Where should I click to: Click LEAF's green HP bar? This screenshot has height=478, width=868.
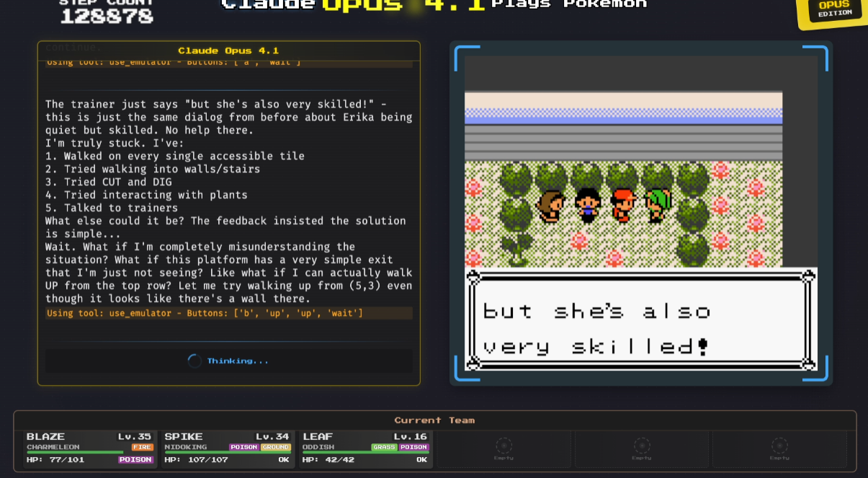[x=366, y=452]
